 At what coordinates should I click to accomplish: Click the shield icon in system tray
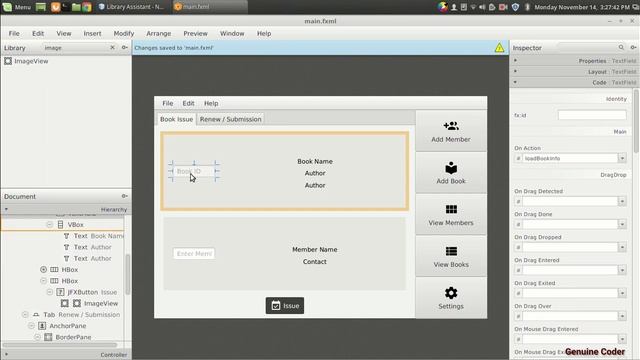[x=516, y=7]
